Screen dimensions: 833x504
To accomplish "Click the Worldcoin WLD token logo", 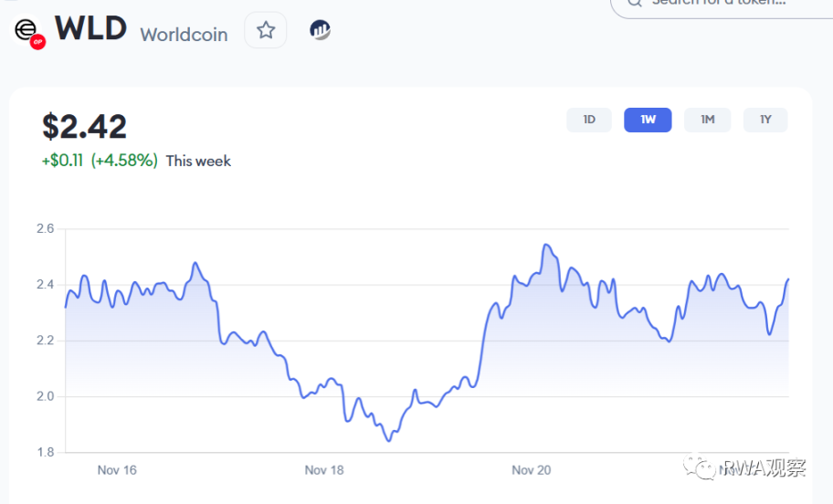I will click(26, 29).
